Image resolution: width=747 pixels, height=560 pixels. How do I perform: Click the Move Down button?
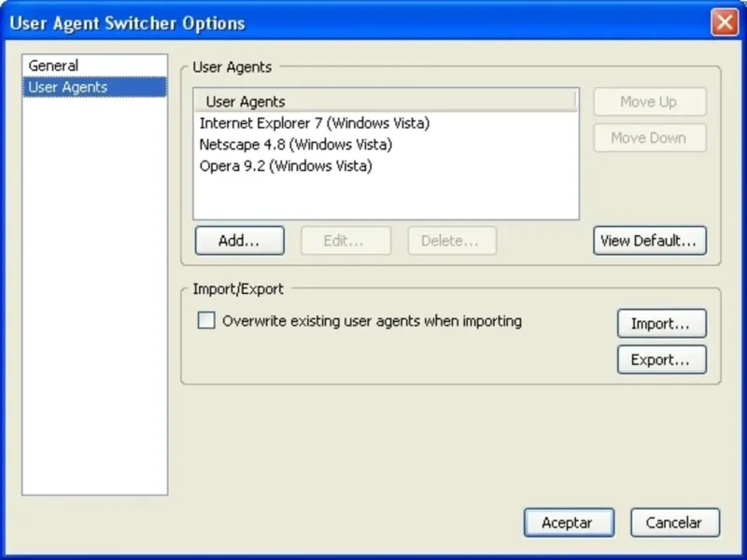coord(649,137)
